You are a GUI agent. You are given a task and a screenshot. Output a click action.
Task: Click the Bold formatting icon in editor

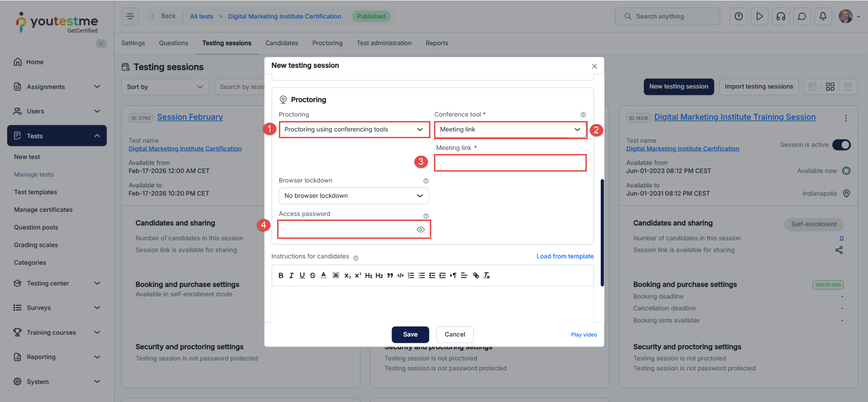pyautogui.click(x=281, y=276)
